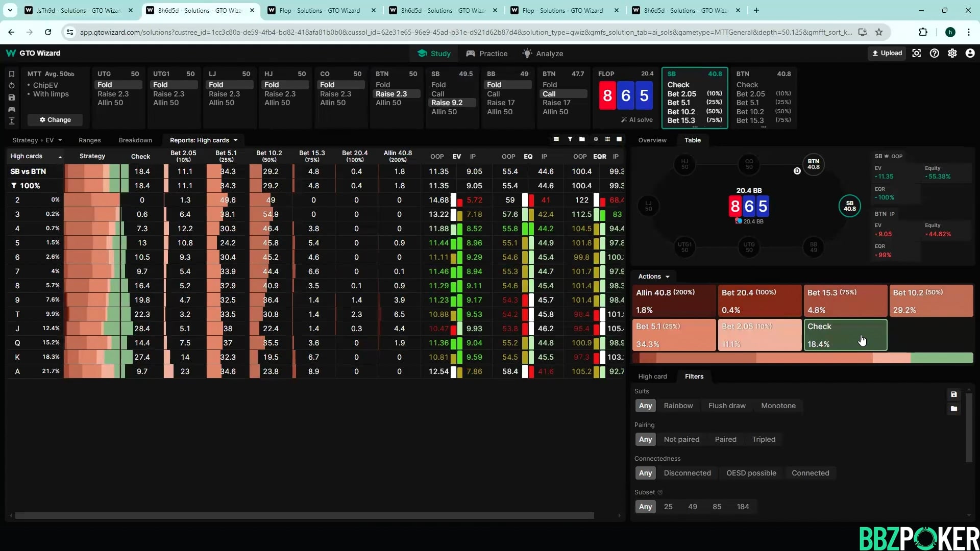This screenshot has width=980, height=551.
Task: Click the funnel filter icon above table
Action: click(x=570, y=139)
